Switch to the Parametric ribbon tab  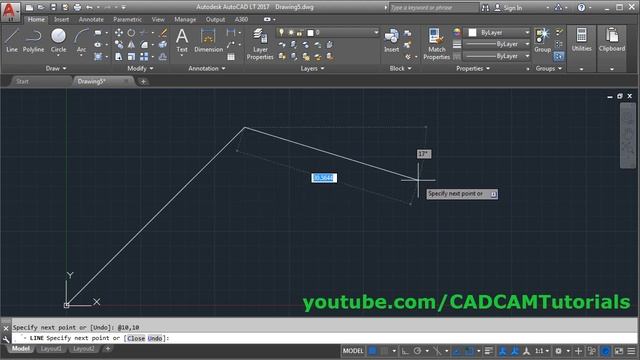click(x=127, y=19)
